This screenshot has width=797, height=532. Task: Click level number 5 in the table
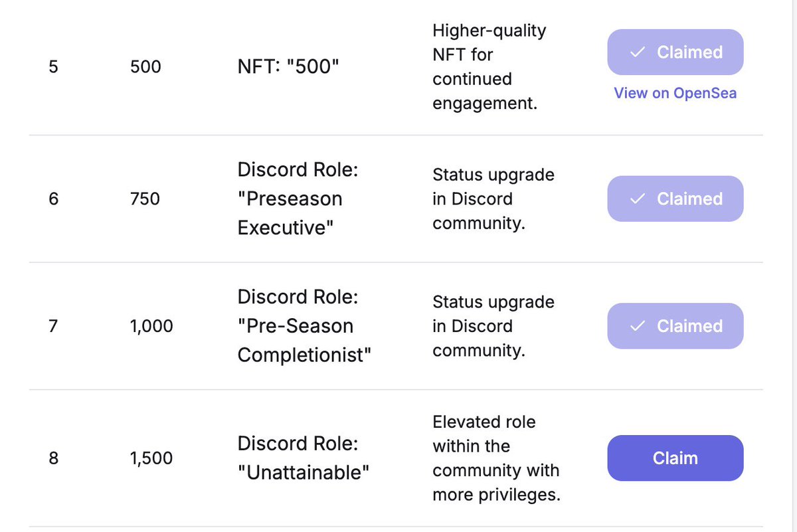pos(54,67)
